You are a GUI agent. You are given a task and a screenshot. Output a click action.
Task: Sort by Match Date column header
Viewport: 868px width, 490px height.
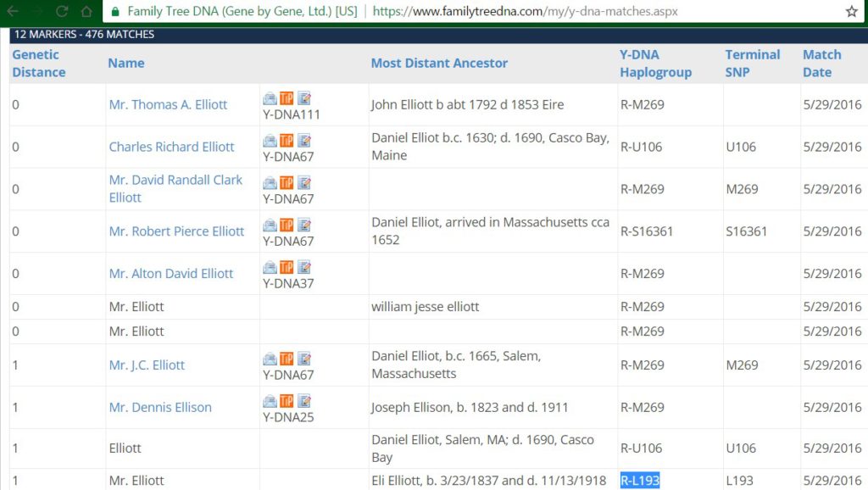click(822, 63)
